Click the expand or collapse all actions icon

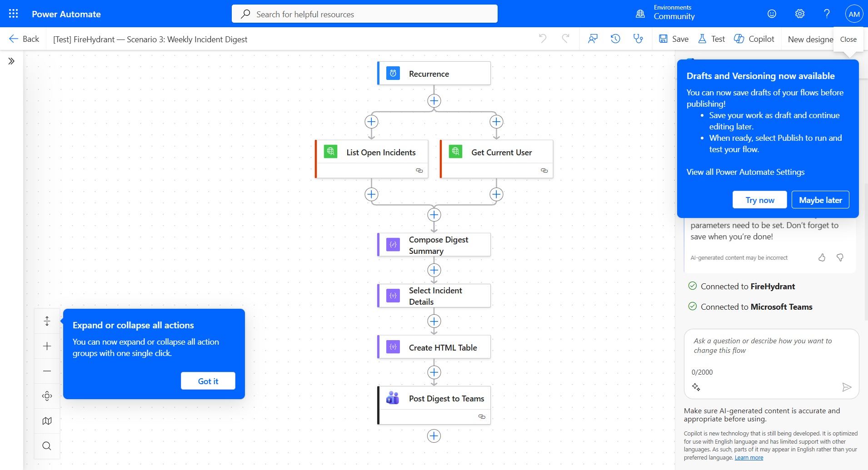click(x=47, y=321)
